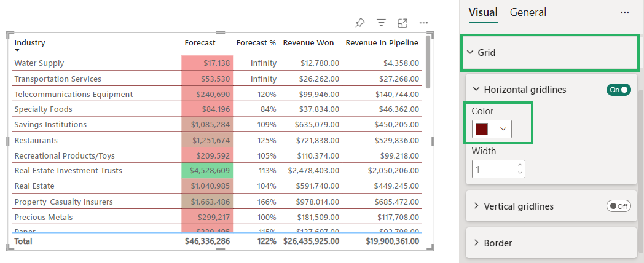The width and height of the screenshot is (644, 263).
Task: Collapse Horizontal gridlines settings
Action: click(x=476, y=90)
